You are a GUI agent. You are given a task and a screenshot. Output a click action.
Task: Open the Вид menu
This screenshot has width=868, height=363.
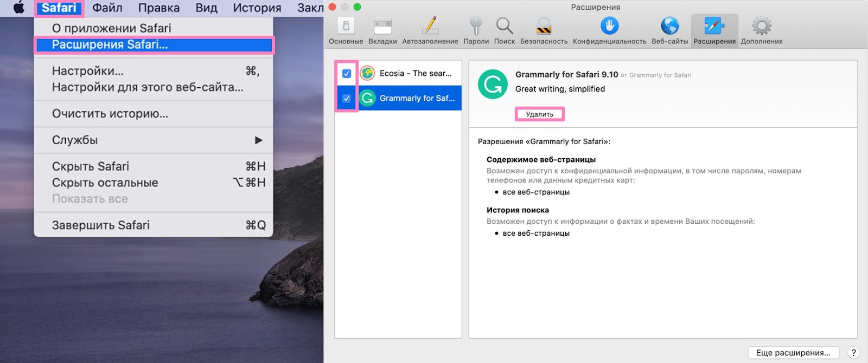click(207, 8)
